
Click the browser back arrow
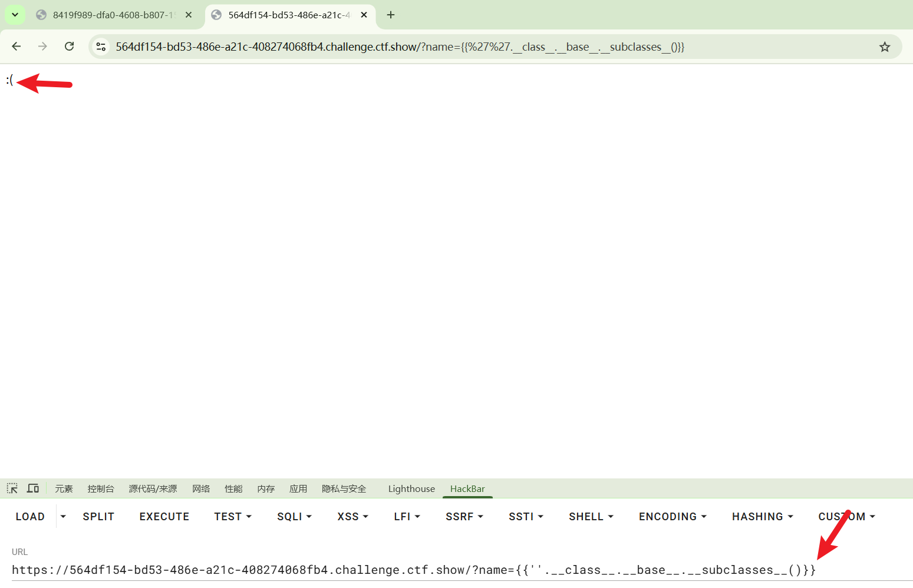coord(17,47)
